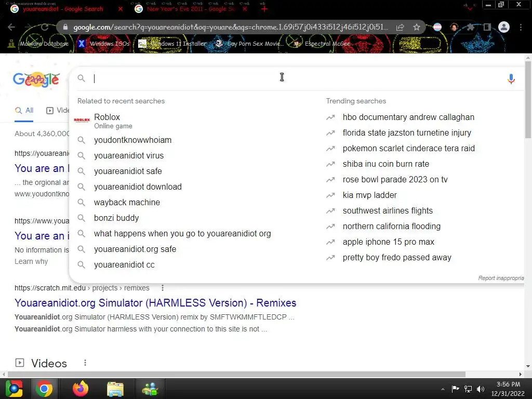The height and width of the screenshot is (399, 532).
Task: Select trending pretty boy fredo passed away
Action: click(x=396, y=258)
